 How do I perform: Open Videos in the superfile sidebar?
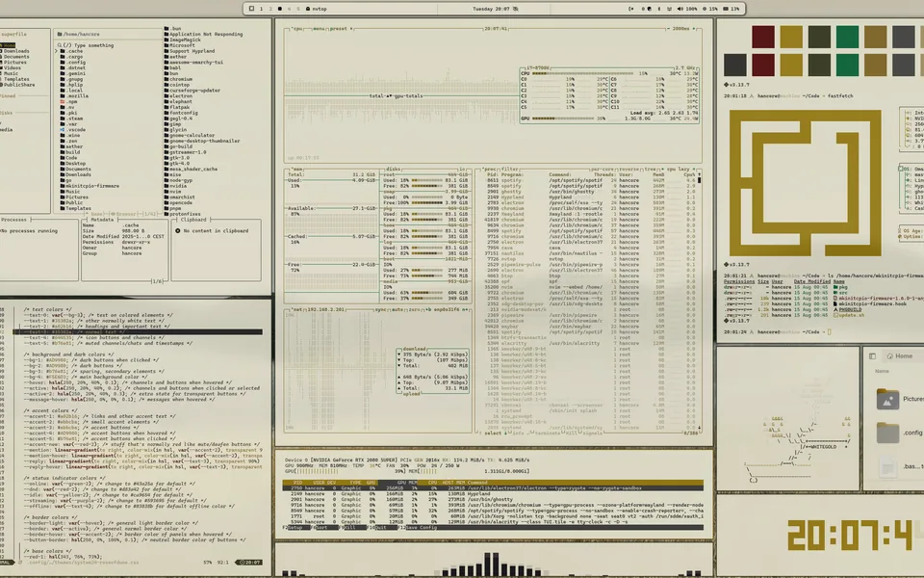point(12,67)
